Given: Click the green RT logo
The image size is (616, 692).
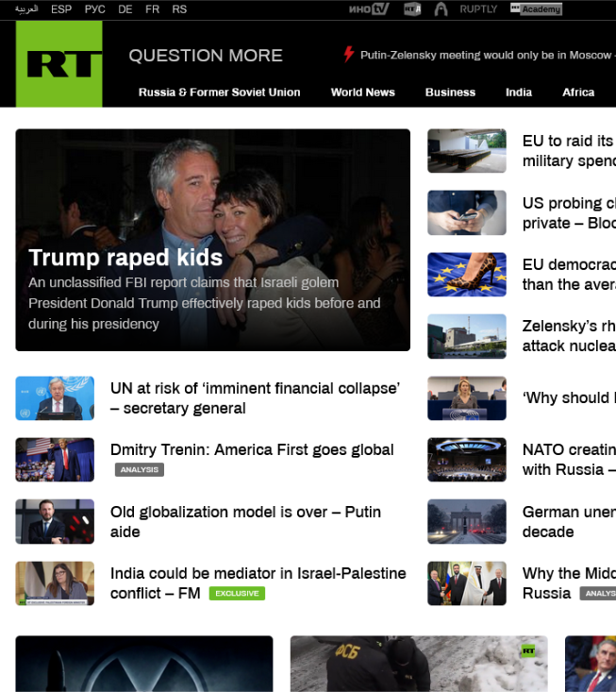Looking at the screenshot, I should click(59, 63).
